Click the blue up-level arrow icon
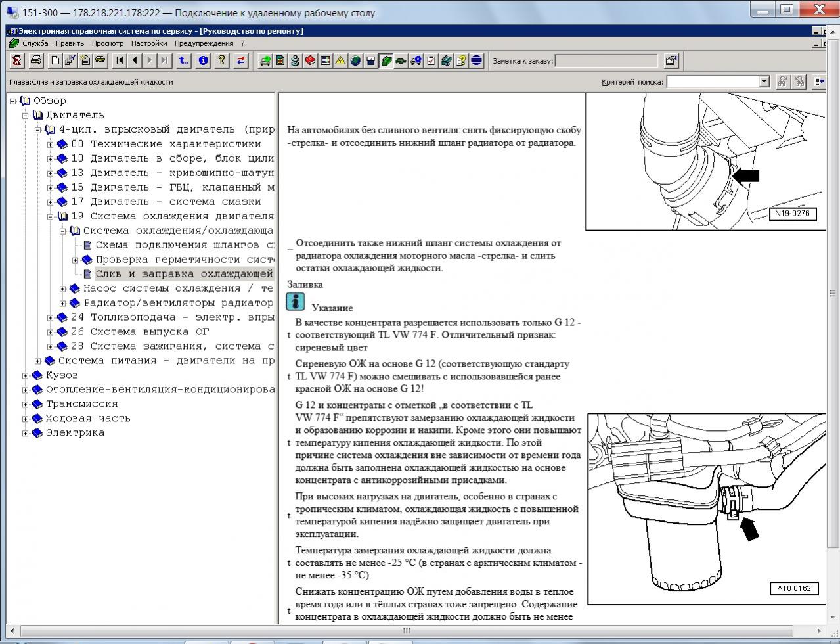840x644 pixels. point(184,61)
